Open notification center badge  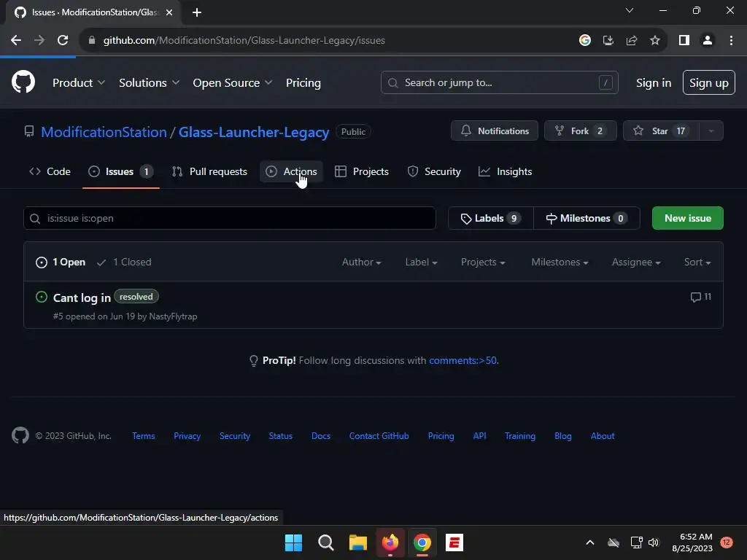[x=727, y=542]
